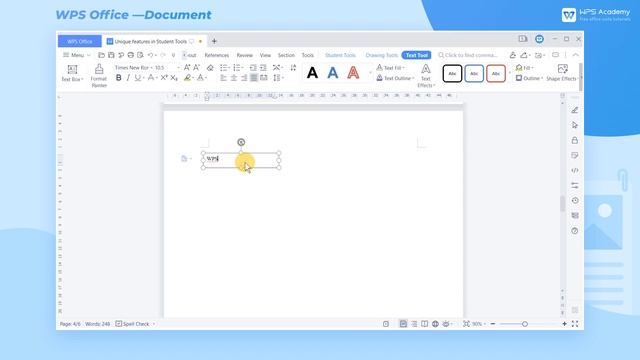This screenshot has height=360, width=640.
Task: Apply red outlined Abc shape style
Action: pos(496,73)
